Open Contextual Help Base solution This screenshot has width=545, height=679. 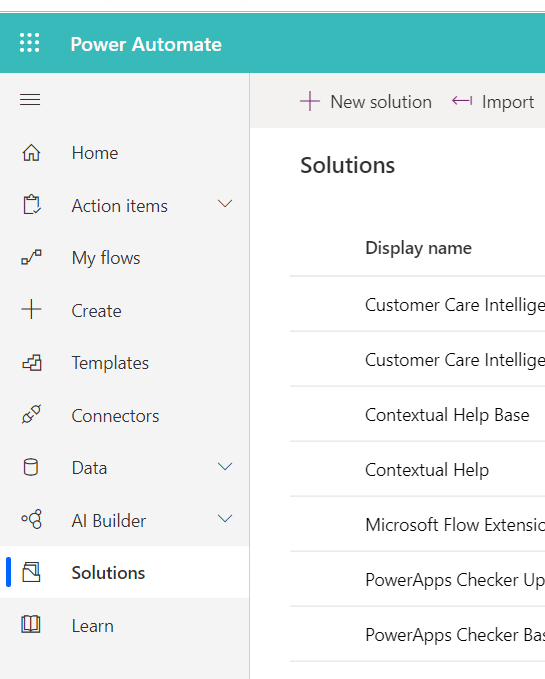(x=447, y=415)
